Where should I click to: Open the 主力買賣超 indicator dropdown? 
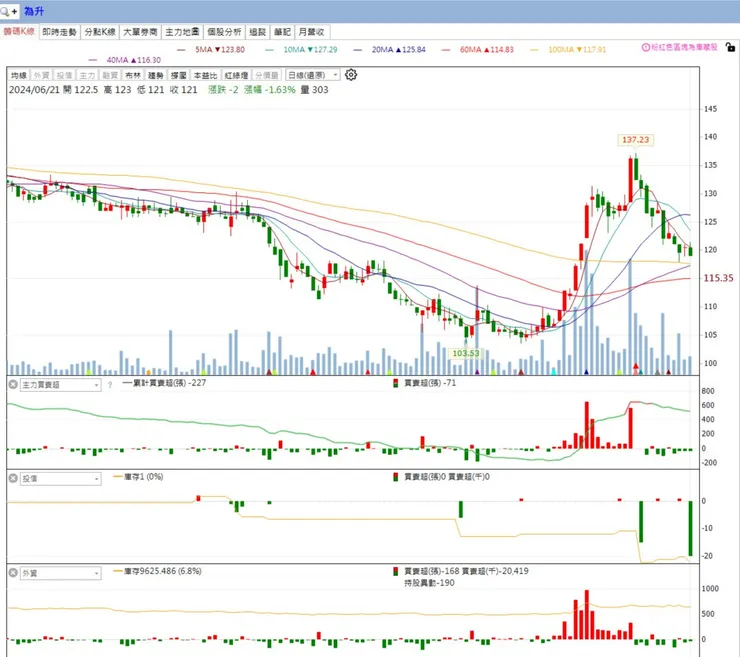[x=60, y=385]
